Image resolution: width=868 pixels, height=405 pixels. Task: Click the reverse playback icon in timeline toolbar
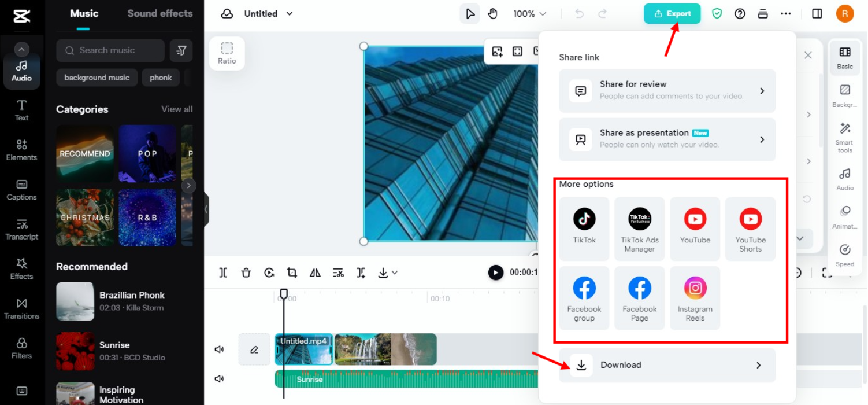tap(269, 273)
